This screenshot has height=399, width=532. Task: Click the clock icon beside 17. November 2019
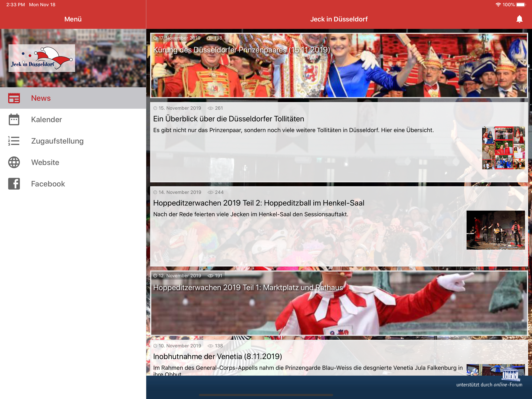coord(155,38)
